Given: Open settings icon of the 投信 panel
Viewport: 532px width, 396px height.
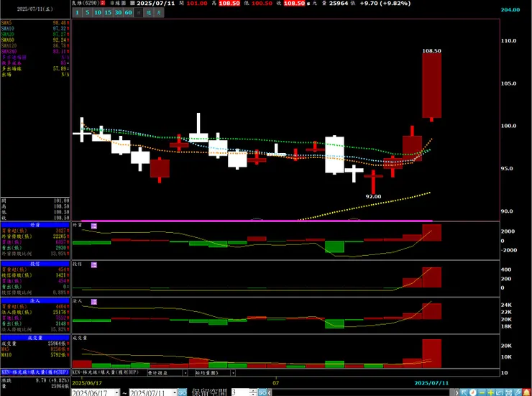Looking at the screenshot, I should 94,264.
